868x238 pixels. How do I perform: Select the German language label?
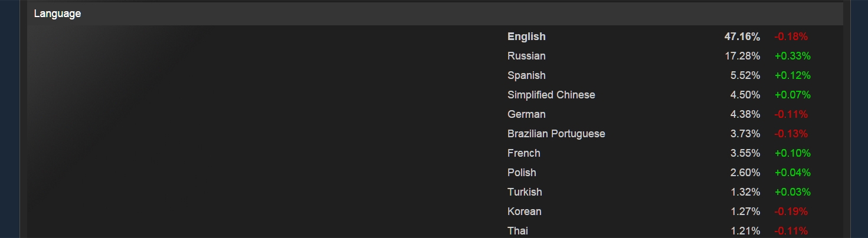point(526,114)
